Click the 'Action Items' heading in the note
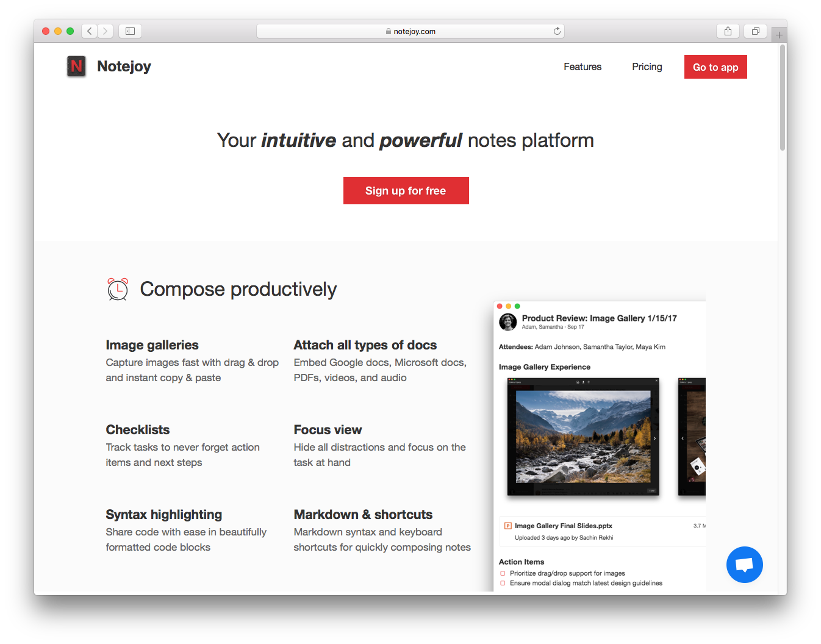The width and height of the screenshot is (821, 644). click(x=522, y=562)
